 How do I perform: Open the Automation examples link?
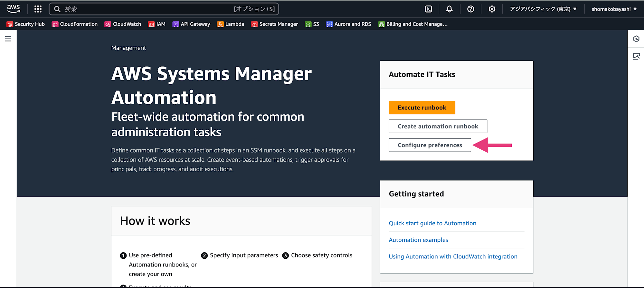tap(418, 240)
